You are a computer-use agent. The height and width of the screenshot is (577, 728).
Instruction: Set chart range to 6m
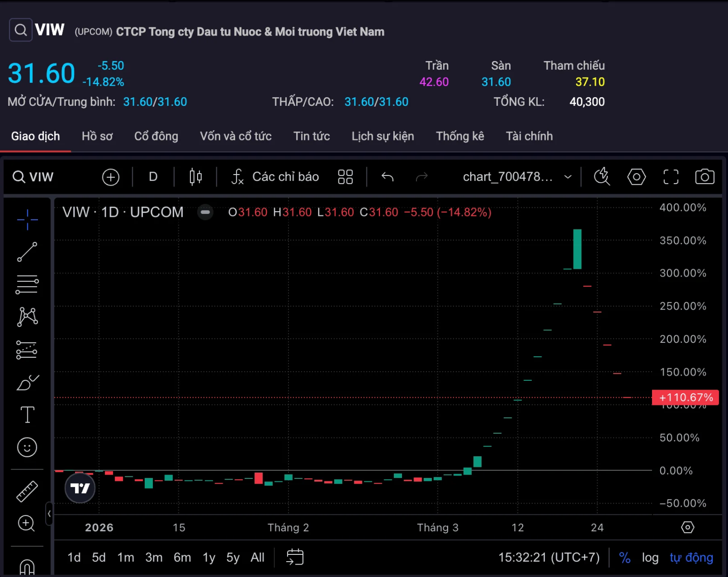[182, 557]
